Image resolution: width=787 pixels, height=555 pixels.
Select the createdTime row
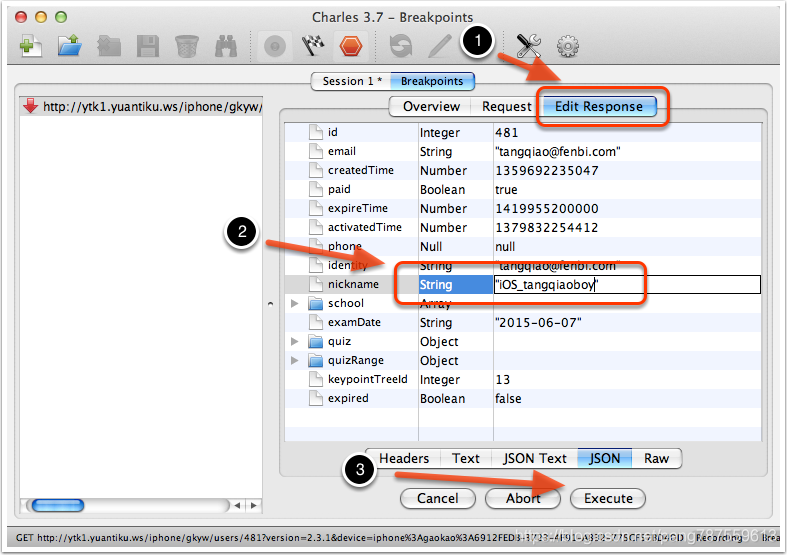523,171
